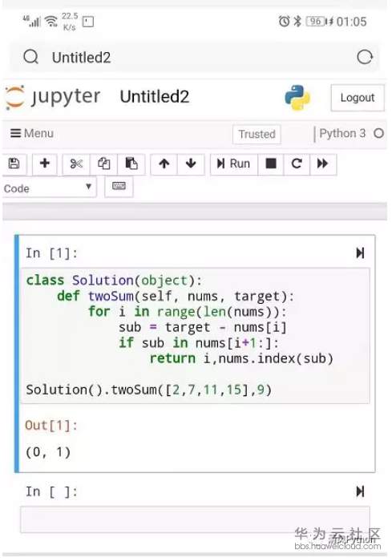Run empty cell In [ ] play icon
This screenshot has height=558, width=392.
pyautogui.click(x=360, y=491)
